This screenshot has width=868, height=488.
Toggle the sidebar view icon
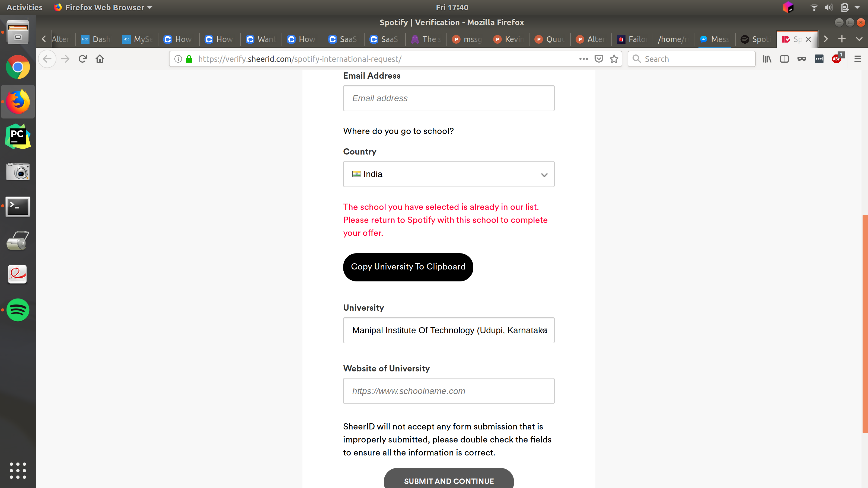coord(784,59)
